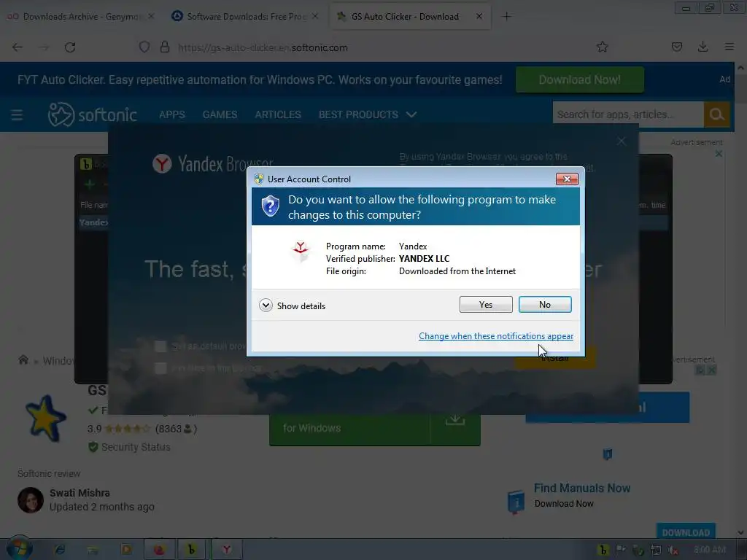Click the Yandex Browser logo icon

click(x=162, y=164)
